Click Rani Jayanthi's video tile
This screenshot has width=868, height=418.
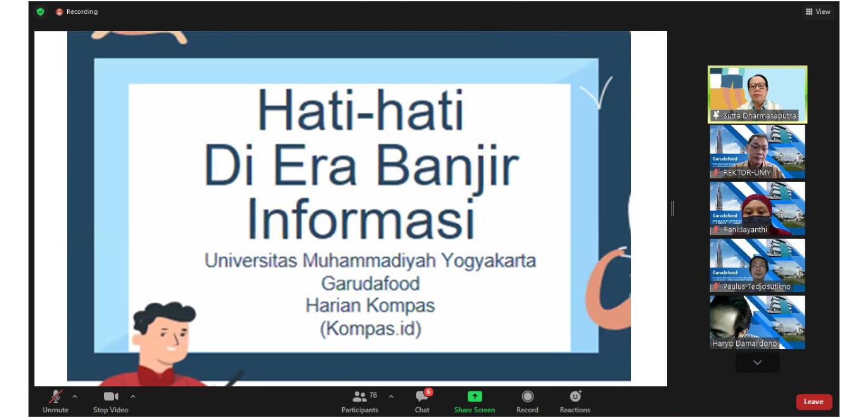[x=757, y=208]
